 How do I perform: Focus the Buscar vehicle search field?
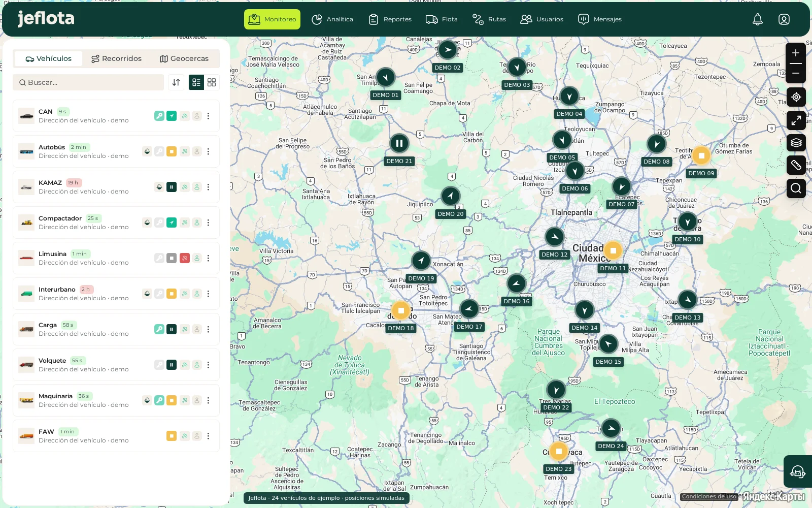[88, 82]
